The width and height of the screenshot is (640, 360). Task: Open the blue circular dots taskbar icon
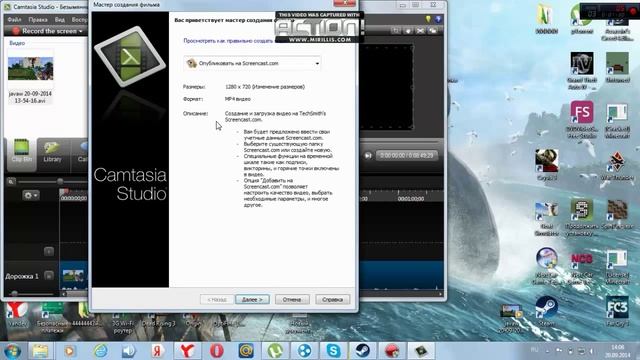click(x=304, y=351)
